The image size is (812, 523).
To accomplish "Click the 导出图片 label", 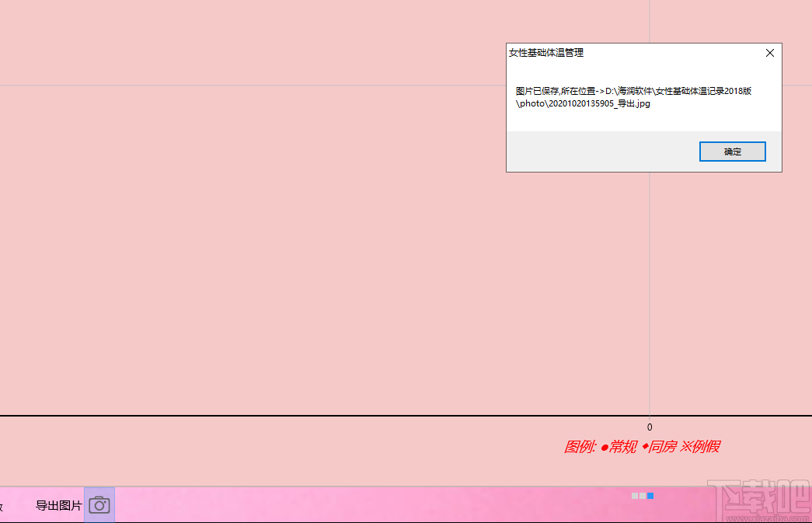I will tap(58, 505).
